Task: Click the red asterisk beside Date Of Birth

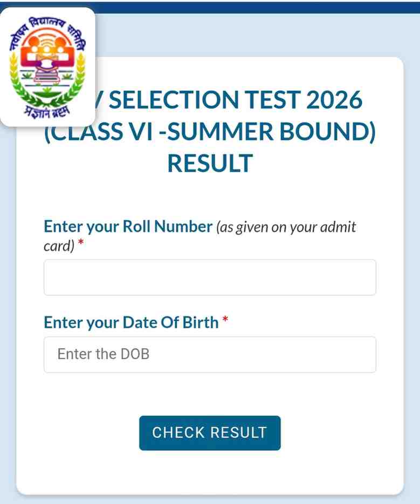Action: click(x=225, y=322)
